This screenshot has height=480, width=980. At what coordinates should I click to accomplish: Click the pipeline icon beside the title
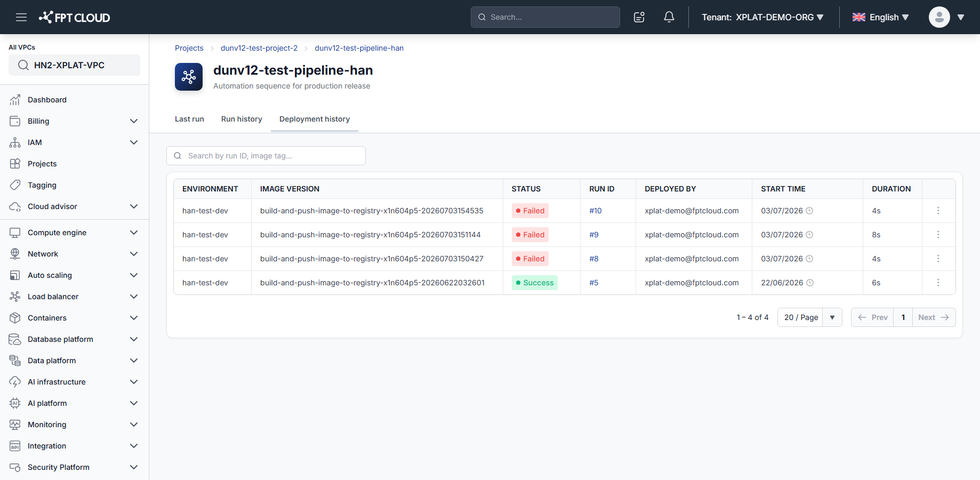(x=189, y=77)
